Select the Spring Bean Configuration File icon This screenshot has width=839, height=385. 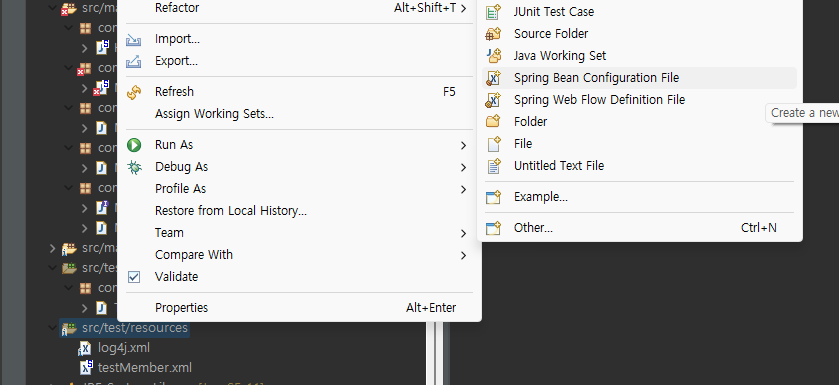coord(493,78)
